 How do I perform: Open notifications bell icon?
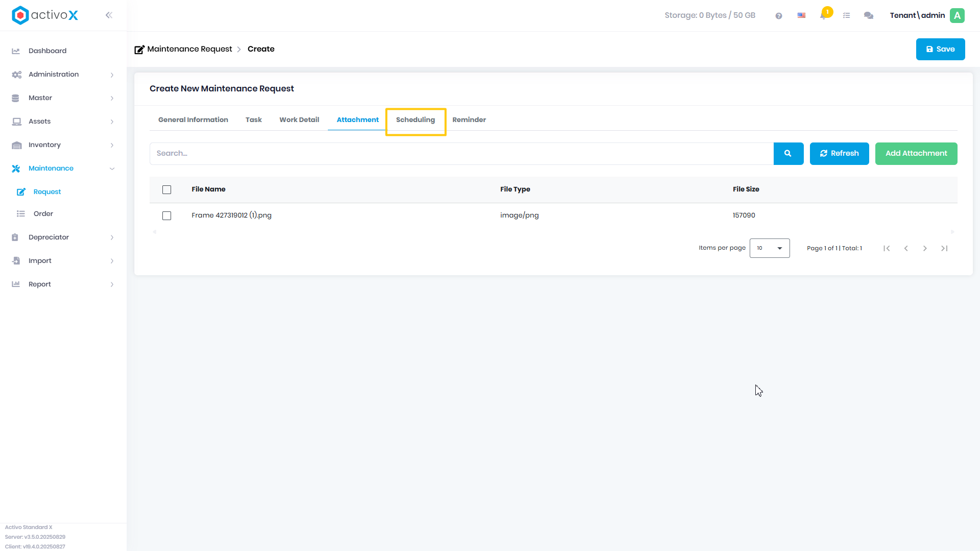pyautogui.click(x=823, y=16)
